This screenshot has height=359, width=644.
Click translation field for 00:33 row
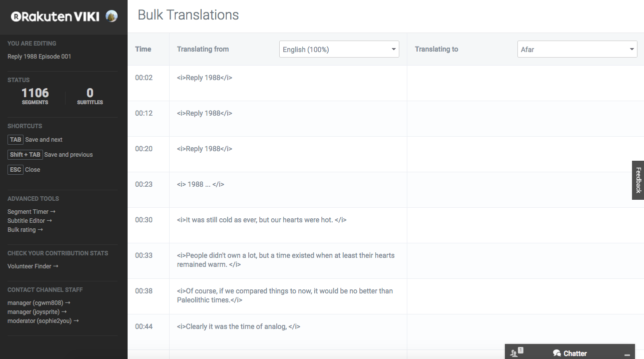tap(525, 261)
